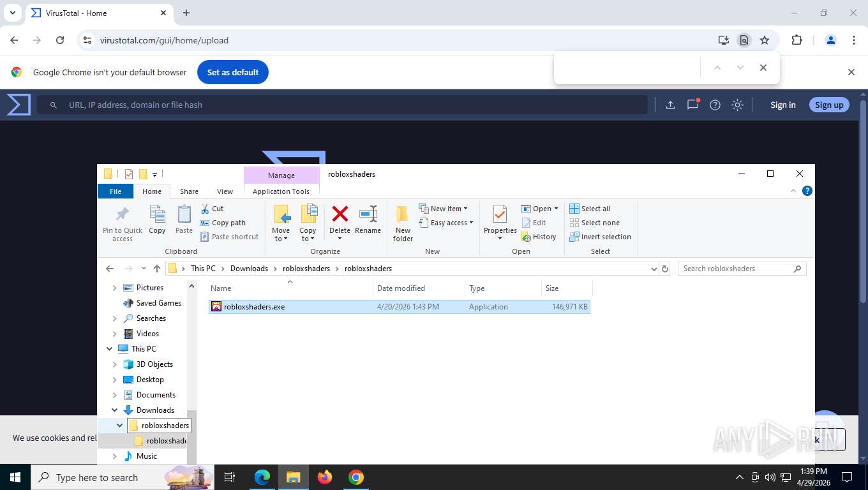The width and height of the screenshot is (868, 490).
Task: Create a New folder
Action: tap(403, 223)
